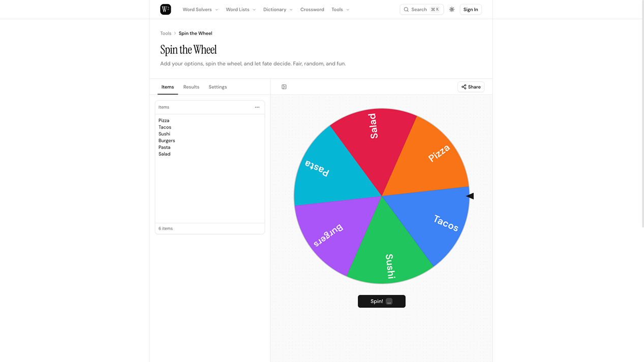
Task: Switch to the Results tab
Action: coord(191,87)
